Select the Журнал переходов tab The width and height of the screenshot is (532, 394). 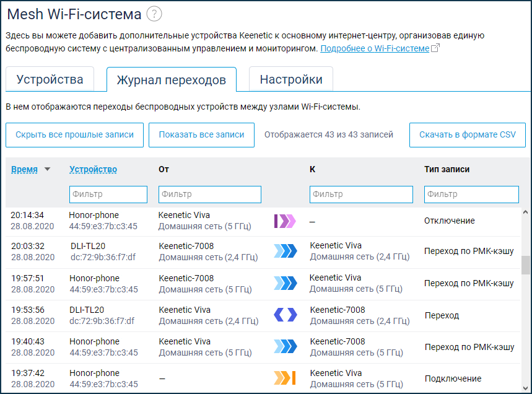click(x=172, y=80)
